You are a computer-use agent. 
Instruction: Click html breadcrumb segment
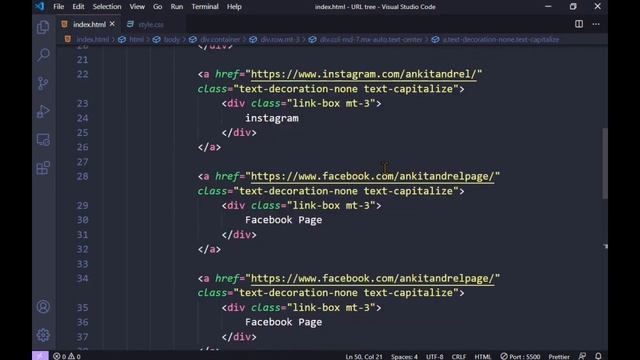136,40
